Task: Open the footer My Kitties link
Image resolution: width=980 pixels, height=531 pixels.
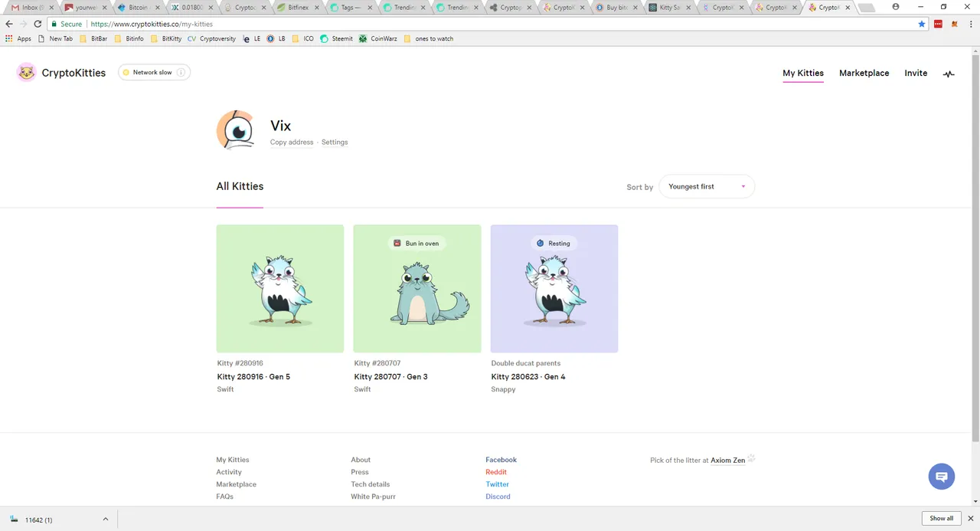Action: pos(233,460)
